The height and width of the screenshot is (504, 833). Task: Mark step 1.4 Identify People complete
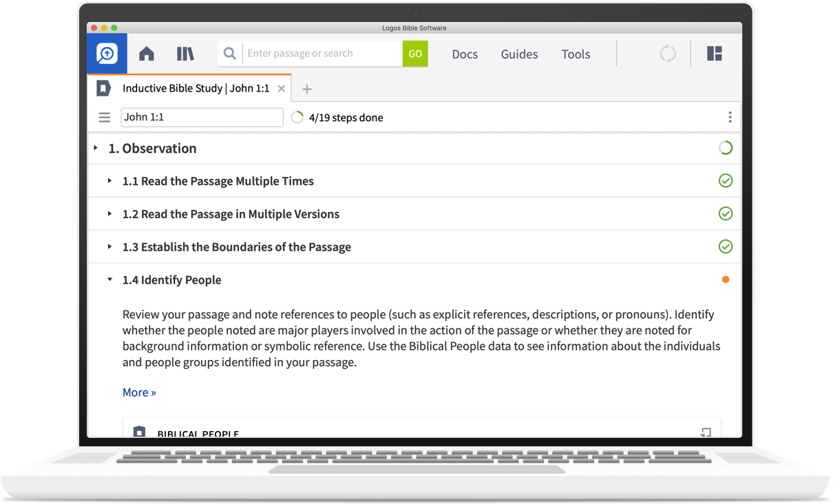tap(726, 280)
